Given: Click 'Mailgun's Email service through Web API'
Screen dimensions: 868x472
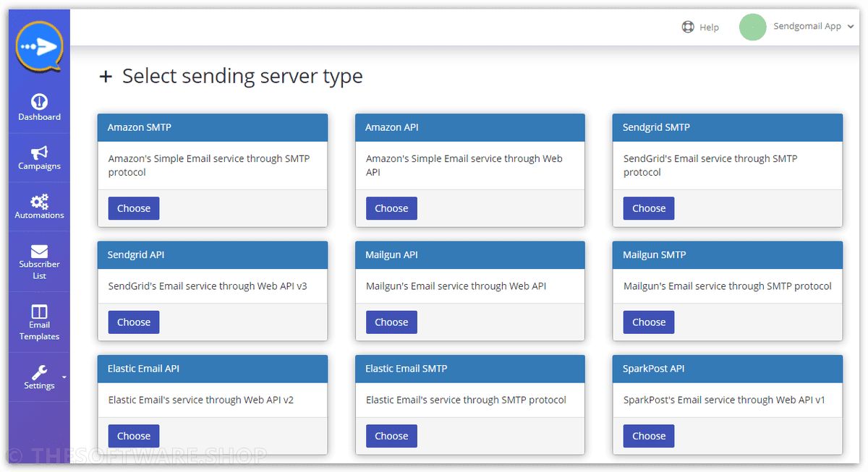Looking at the screenshot, I should click(456, 286).
